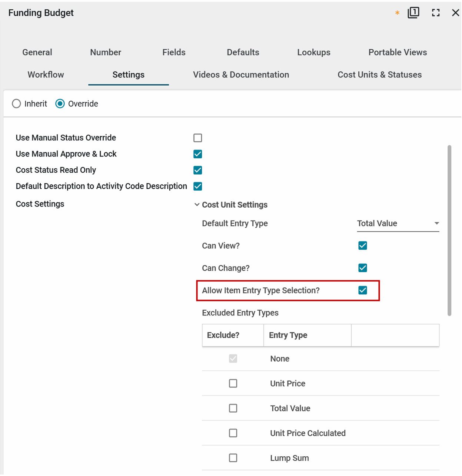The width and height of the screenshot is (462, 476).
Task: Toggle Cost Status Read Only checkbox
Action: [198, 170]
